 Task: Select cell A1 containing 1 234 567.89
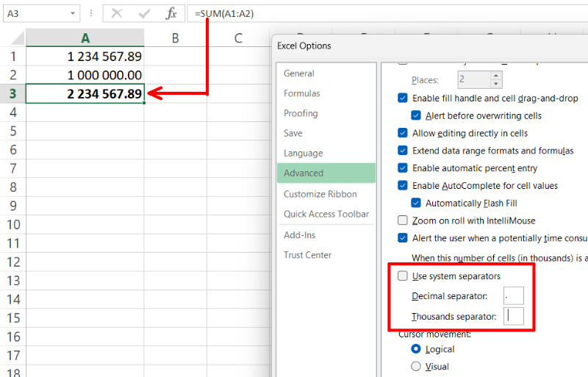(85, 57)
